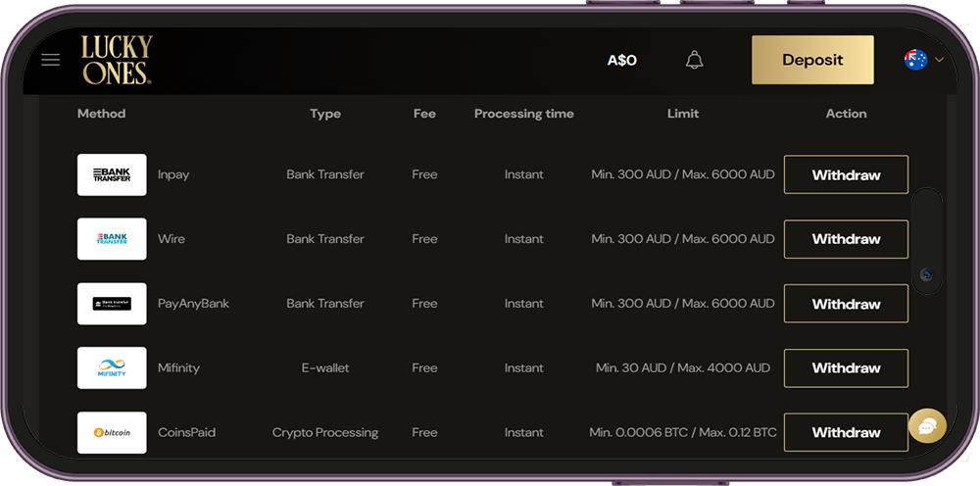Click Min. 30 AUD / Max. 4000 AUD
Viewport: 980px width, 486px height.
[x=683, y=368]
